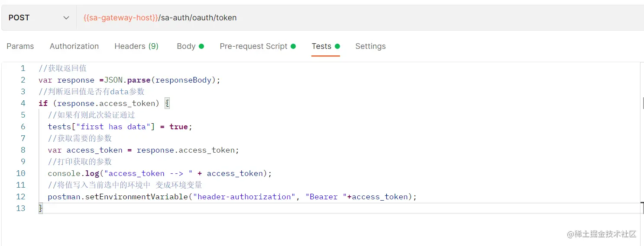Screen dimensions: 644x246
Task: Click the green dot beside Tests
Action: click(x=337, y=46)
